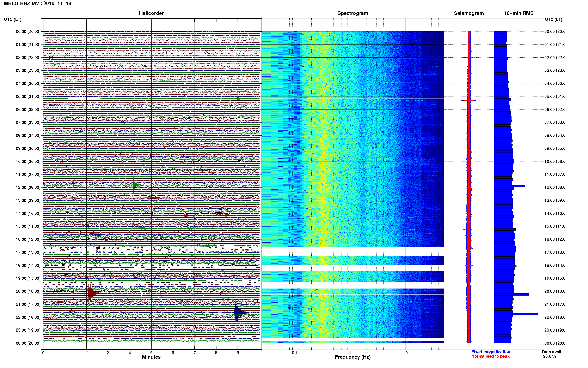
Task: Click the right-side "UTC (LT)" axis header
Action: 553,19
